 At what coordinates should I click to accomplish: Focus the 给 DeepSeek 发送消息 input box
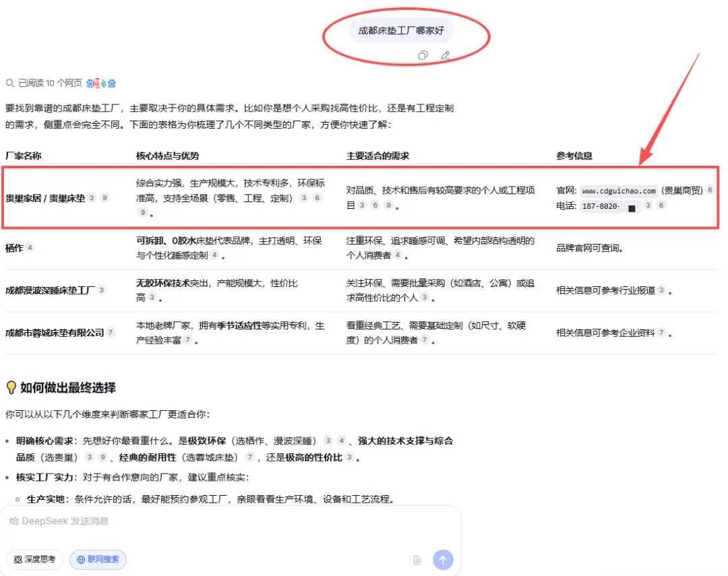click(231, 521)
